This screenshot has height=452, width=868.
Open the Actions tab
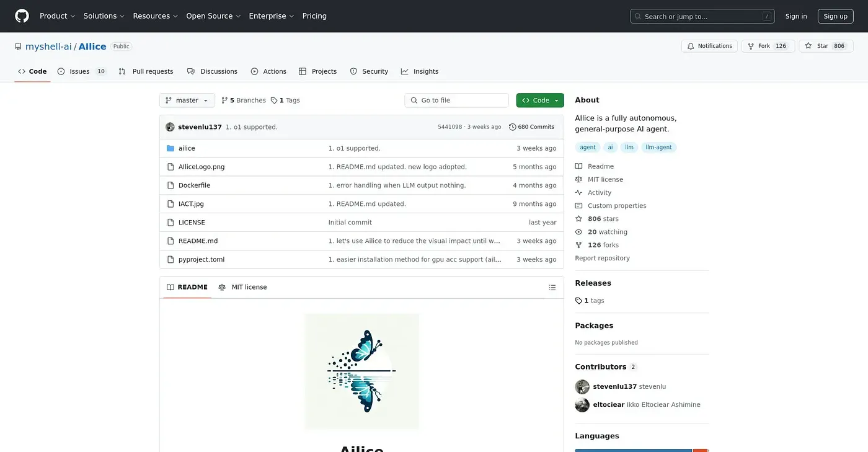(268, 71)
